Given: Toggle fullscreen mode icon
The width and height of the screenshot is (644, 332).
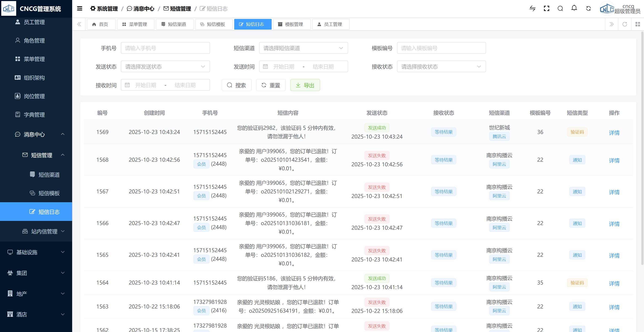Looking at the screenshot, I should click(x=546, y=8).
